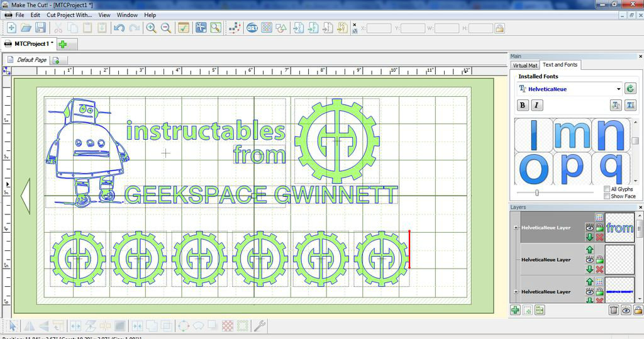Viewport: 644px width, 339px height.
Task: Open the Edit menu
Action: click(35, 15)
